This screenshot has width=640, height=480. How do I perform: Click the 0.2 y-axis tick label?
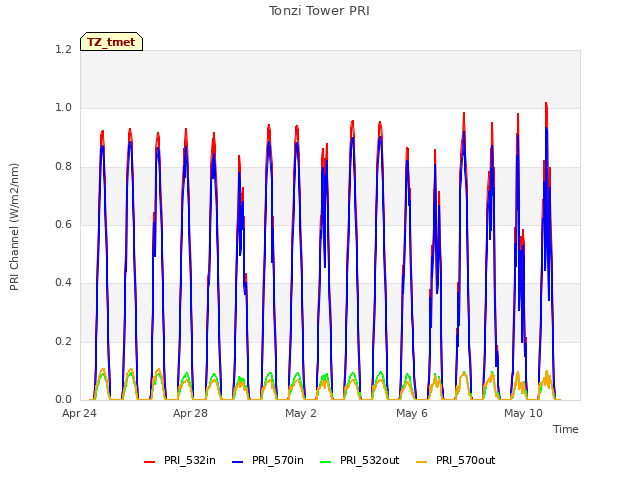[x=63, y=342]
